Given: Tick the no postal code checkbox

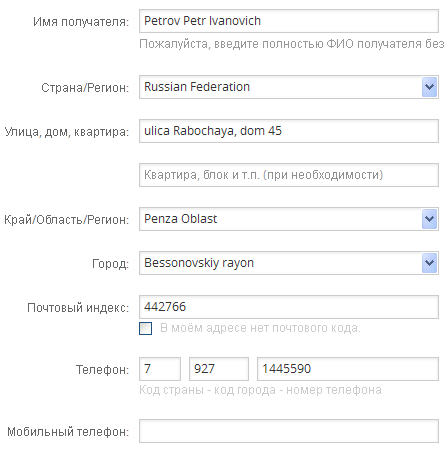Looking at the screenshot, I should click(x=146, y=328).
